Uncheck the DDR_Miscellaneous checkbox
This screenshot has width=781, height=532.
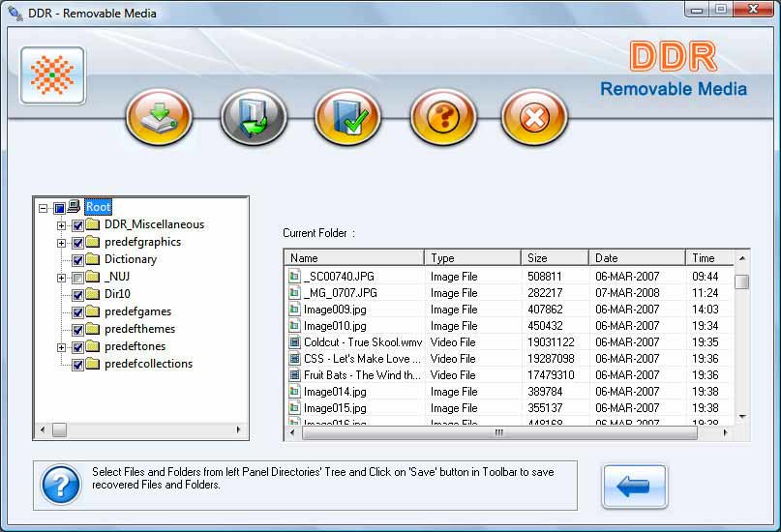pyautogui.click(x=77, y=225)
